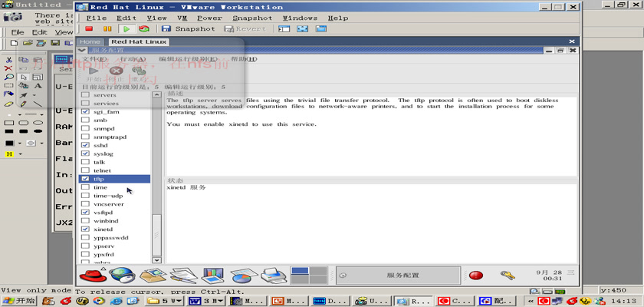The width and height of the screenshot is (644, 307).
Task: Enable the talk service checkbox
Action: tap(85, 162)
